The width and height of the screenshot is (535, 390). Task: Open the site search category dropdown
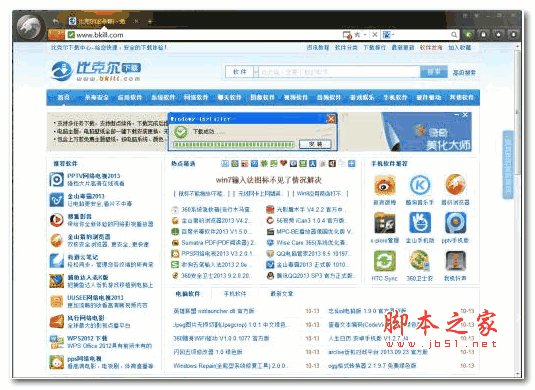(x=242, y=72)
